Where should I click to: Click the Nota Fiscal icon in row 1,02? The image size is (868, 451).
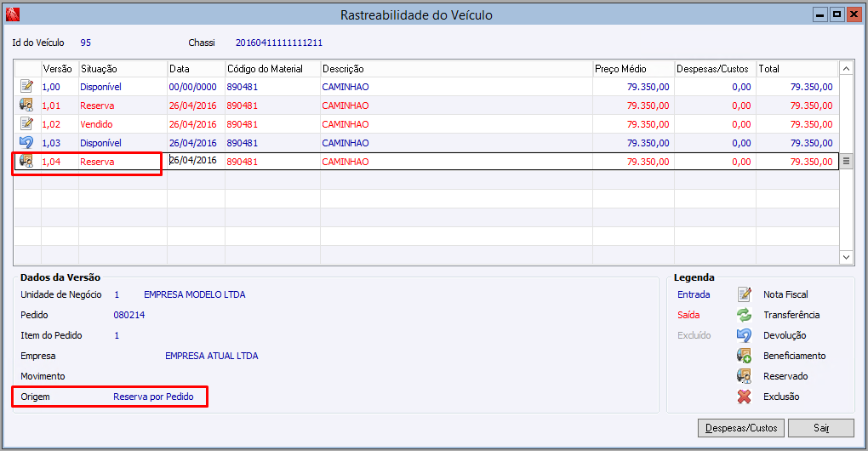26,124
